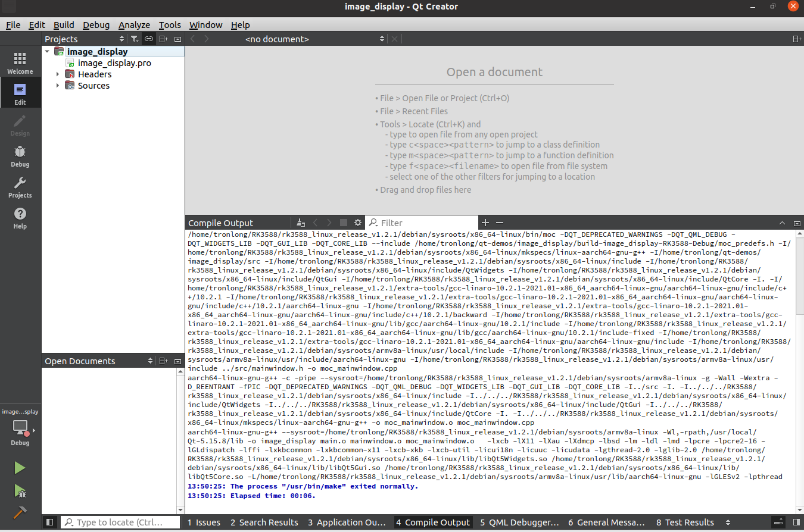Toggle the left sidebar visibility button
The height and width of the screenshot is (532, 804).
pos(50,522)
